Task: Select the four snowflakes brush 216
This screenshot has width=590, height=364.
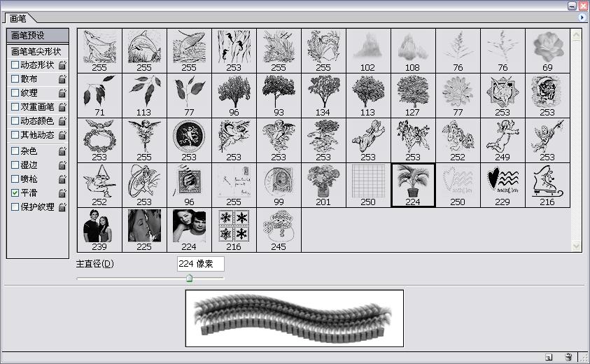Action: pyautogui.click(x=234, y=230)
